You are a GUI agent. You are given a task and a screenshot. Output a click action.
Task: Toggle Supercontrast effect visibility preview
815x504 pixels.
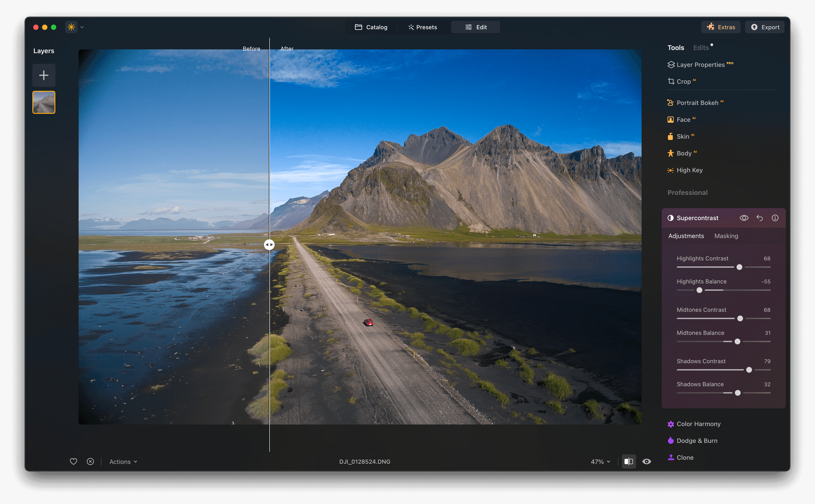(744, 218)
